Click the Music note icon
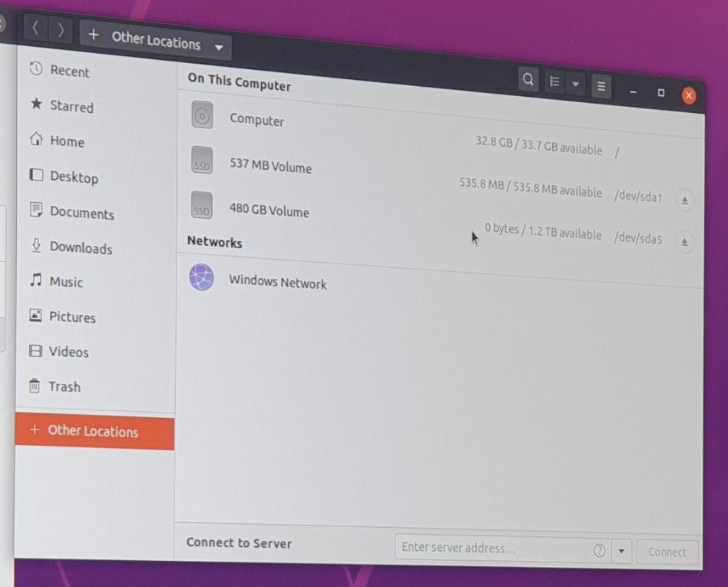The width and height of the screenshot is (728, 587). (x=36, y=280)
